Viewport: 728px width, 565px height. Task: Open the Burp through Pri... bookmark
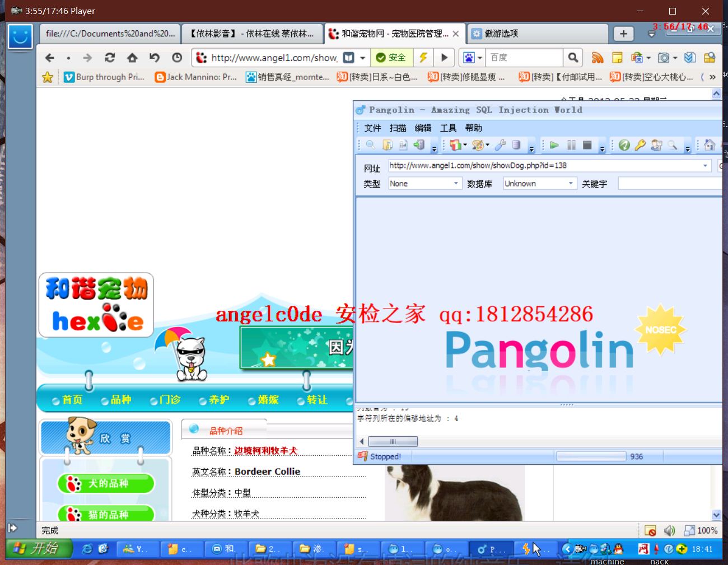pos(104,77)
